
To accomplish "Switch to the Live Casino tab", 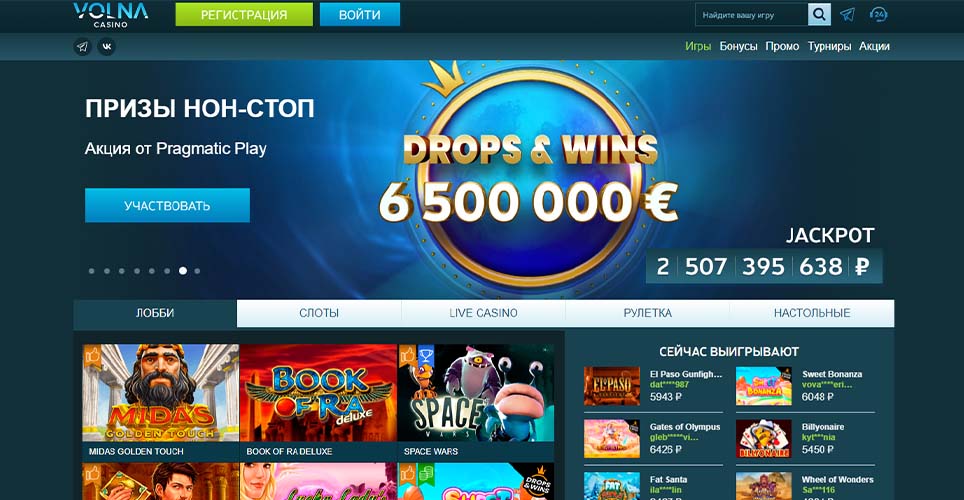I will tap(483, 313).
